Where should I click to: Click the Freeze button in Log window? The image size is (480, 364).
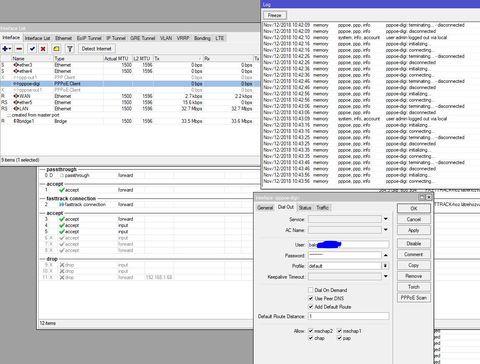[275, 15]
